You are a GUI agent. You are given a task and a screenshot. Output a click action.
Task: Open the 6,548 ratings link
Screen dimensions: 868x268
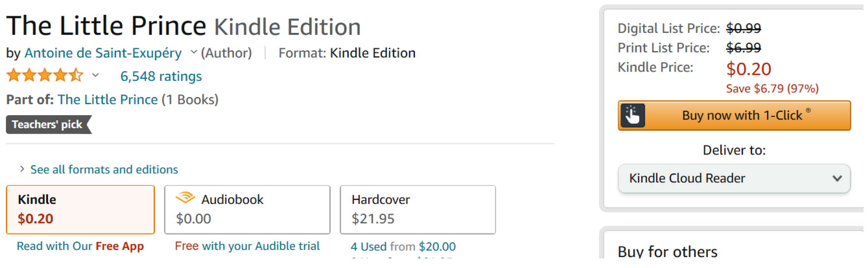(161, 76)
